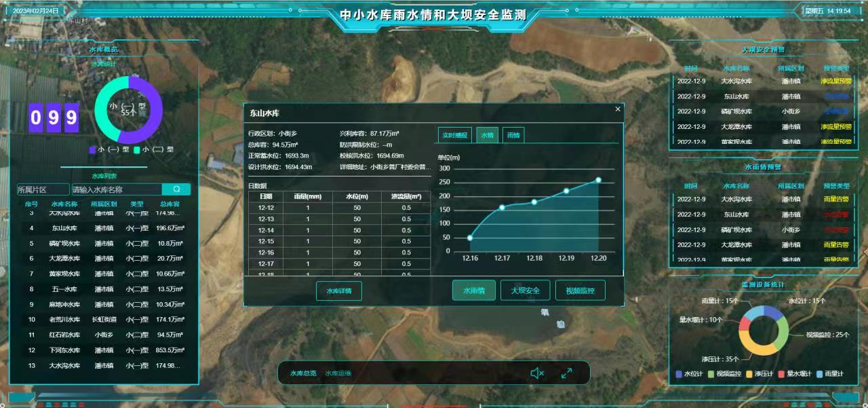Image resolution: width=868 pixels, height=408 pixels.
Task: Open the 视频监控 button
Action: click(x=580, y=291)
